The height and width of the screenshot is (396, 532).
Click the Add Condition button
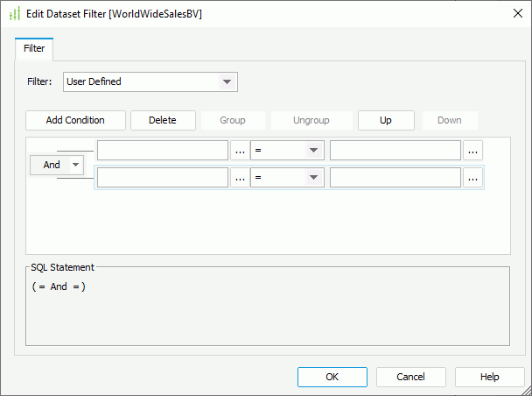(75, 120)
